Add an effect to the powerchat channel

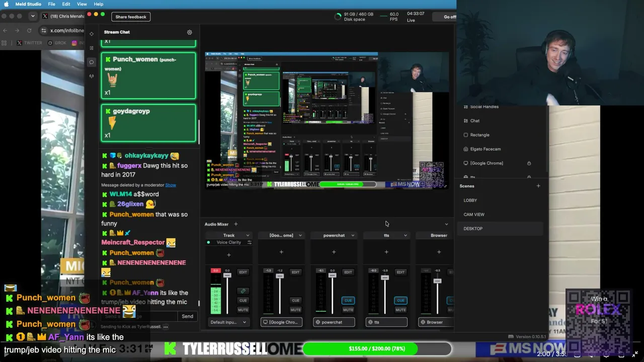(334, 252)
